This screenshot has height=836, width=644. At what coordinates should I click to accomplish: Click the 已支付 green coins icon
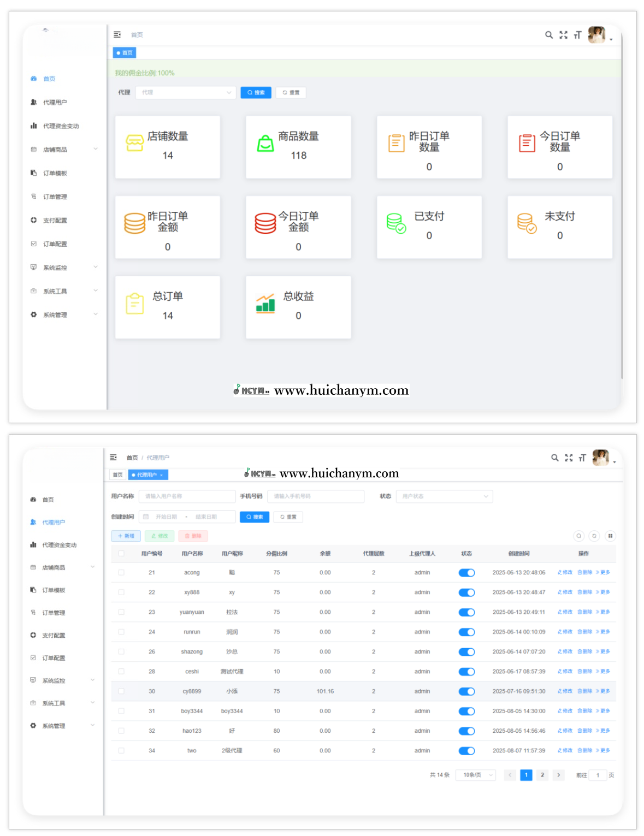pos(396,223)
